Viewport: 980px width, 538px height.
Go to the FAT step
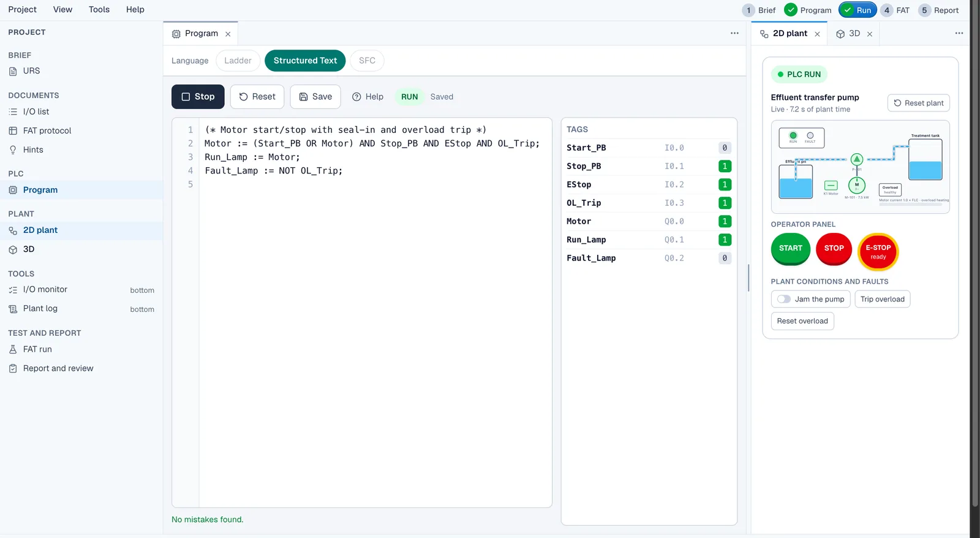[x=895, y=10]
